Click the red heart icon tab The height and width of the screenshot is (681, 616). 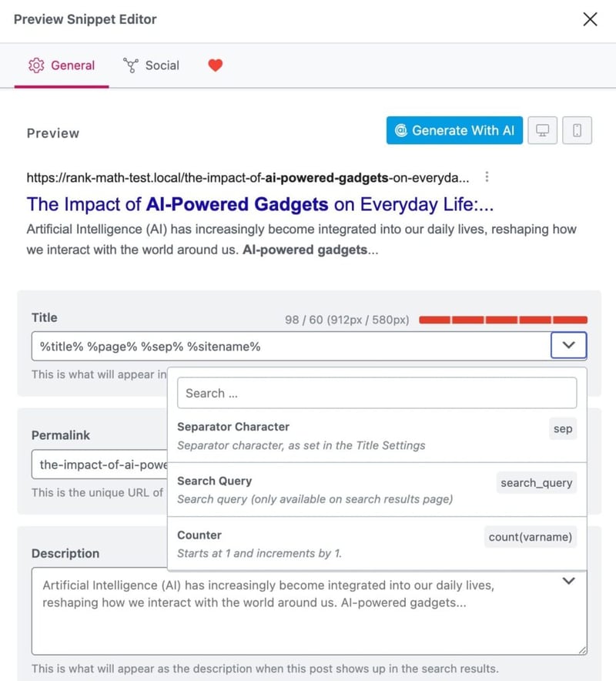216,65
